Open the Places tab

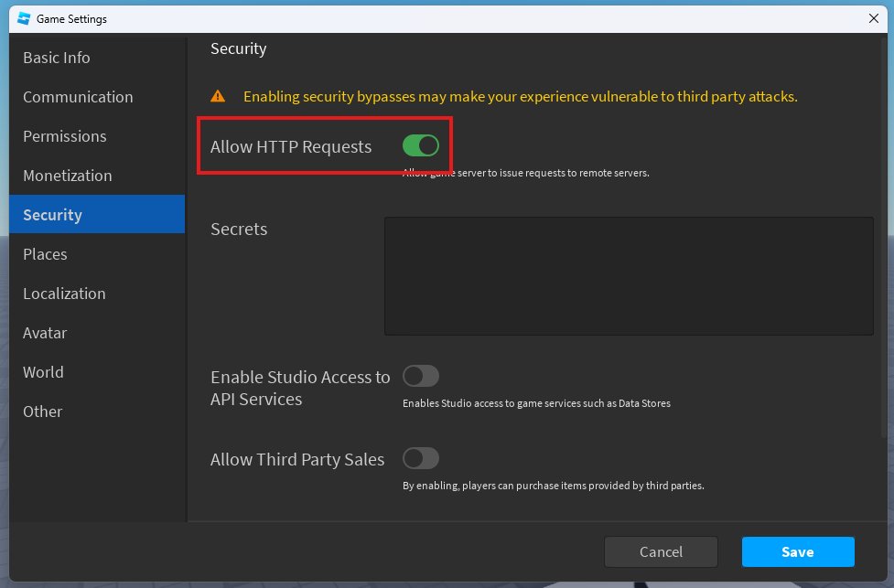tap(97, 254)
